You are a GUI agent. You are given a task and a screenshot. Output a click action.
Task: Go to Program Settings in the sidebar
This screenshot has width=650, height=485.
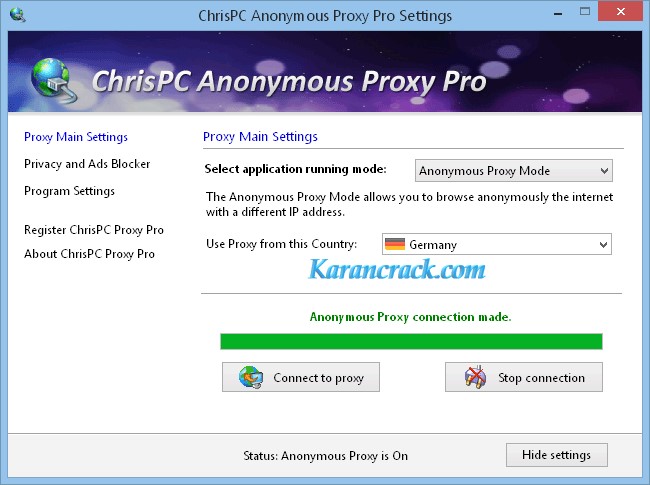(x=69, y=191)
